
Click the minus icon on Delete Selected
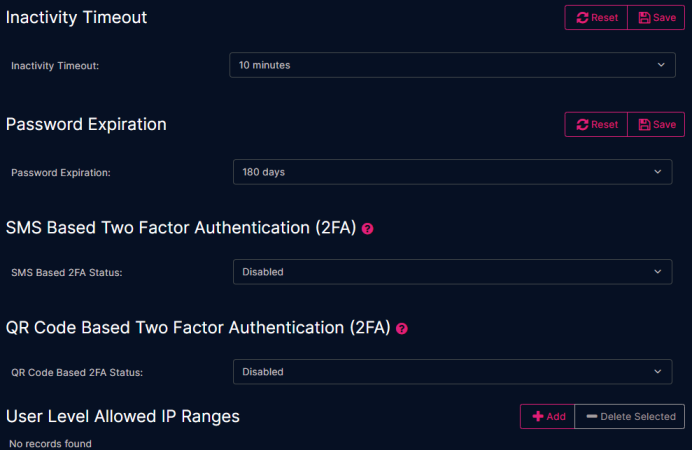tap(591, 416)
